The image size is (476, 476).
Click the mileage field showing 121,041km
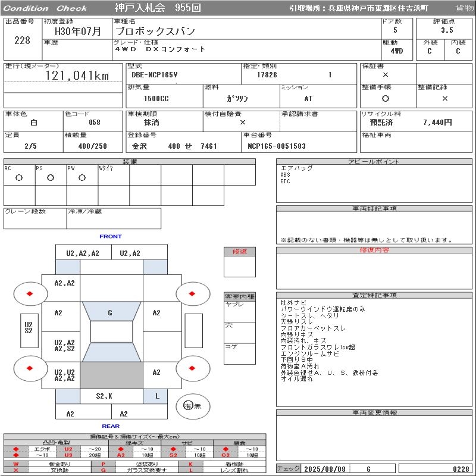click(77, 76)
